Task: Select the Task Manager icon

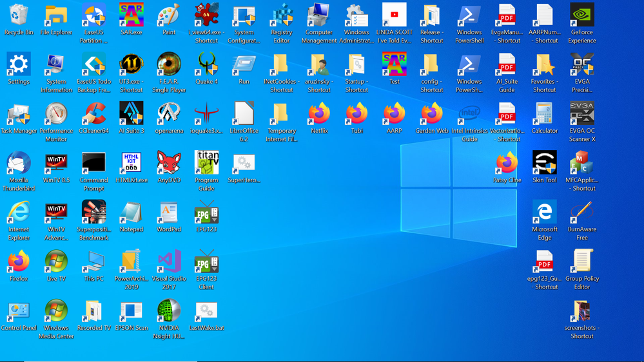Action: pyautogui.click(x=19, y=113)
